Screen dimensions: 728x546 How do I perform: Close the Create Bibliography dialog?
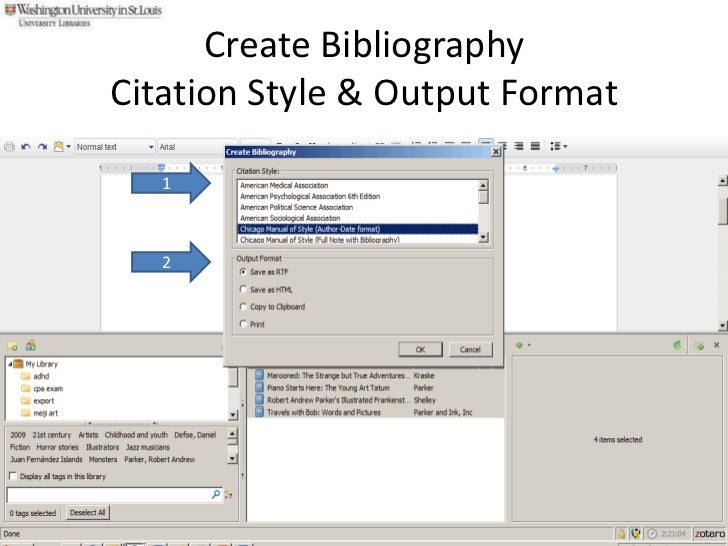click(x=496, y=152)
